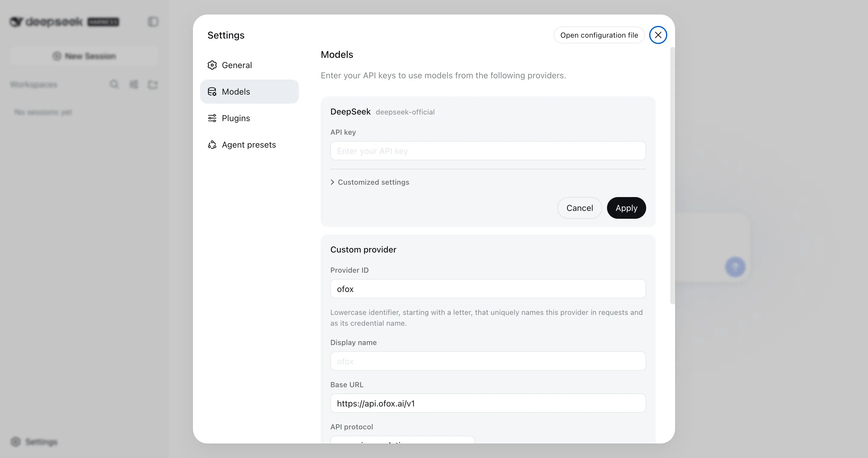This screenshot has width=868, height=458.
Task: Click the settings dialog scrollbar
Action: coord(672,176)
